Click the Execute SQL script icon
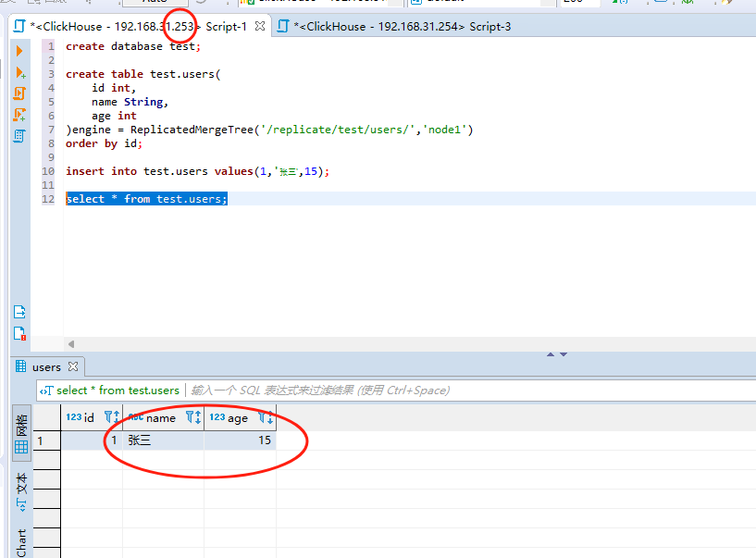 pyautogui.click(x=19, y=93)
